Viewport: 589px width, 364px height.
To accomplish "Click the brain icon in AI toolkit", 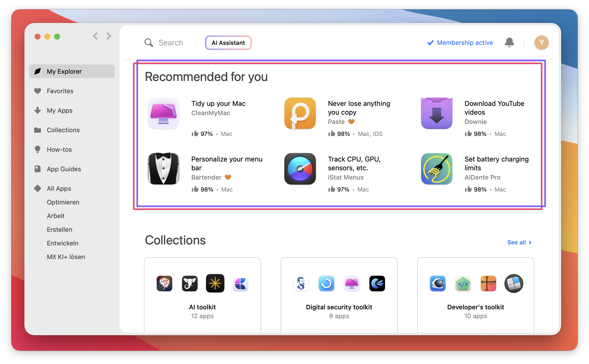I will [164, 283].
